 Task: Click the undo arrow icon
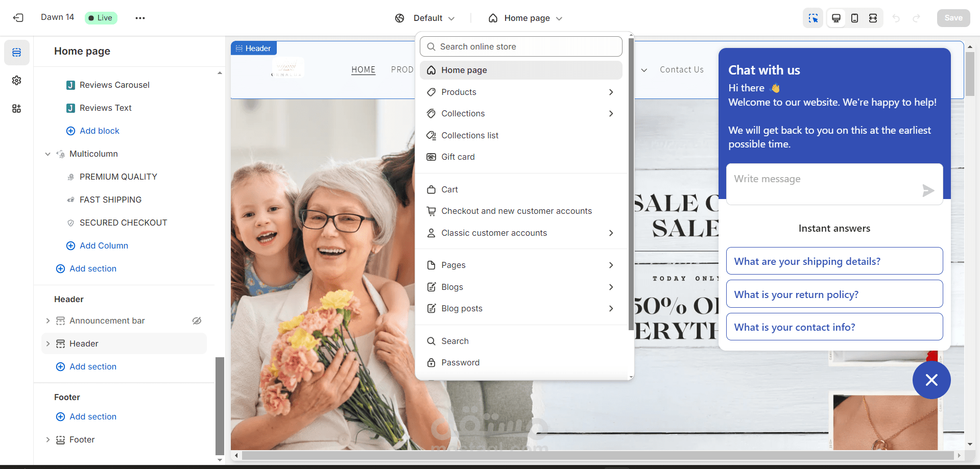896,18
